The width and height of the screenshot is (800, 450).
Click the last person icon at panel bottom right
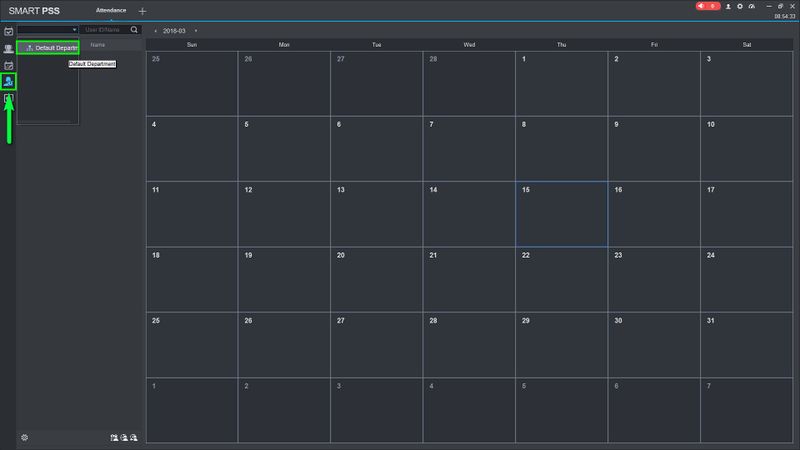point(134,437)
